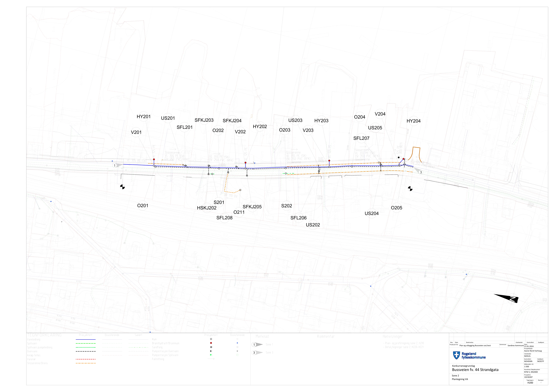Click the Konkurransegrunnlag text in title block
Image resolution: width=555 pixels, height=392 pixels.
coord(463,366)
